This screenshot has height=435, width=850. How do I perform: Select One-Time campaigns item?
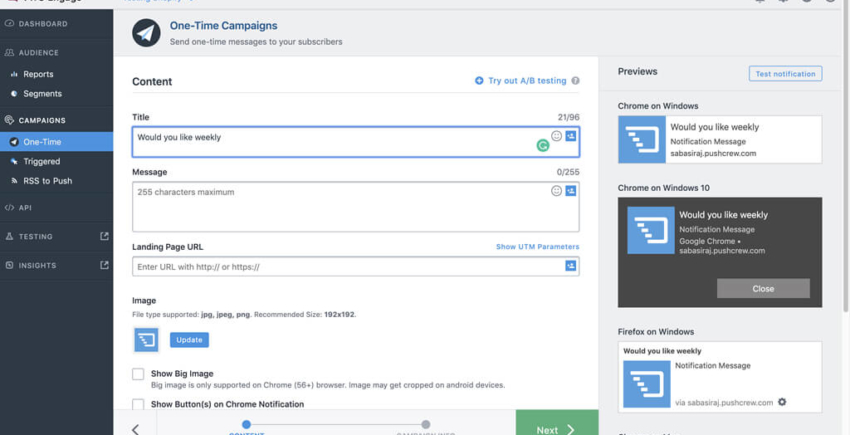click(56, 142)
